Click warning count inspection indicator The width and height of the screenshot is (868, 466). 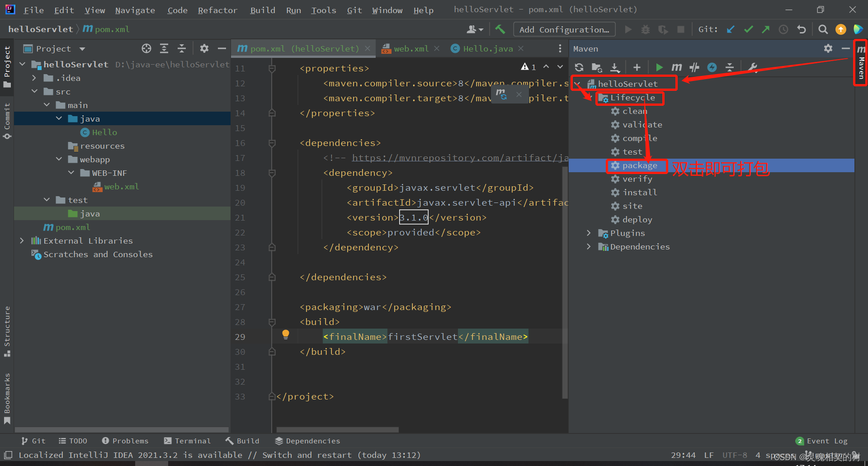pyautogui.click(x=528, y=67)
